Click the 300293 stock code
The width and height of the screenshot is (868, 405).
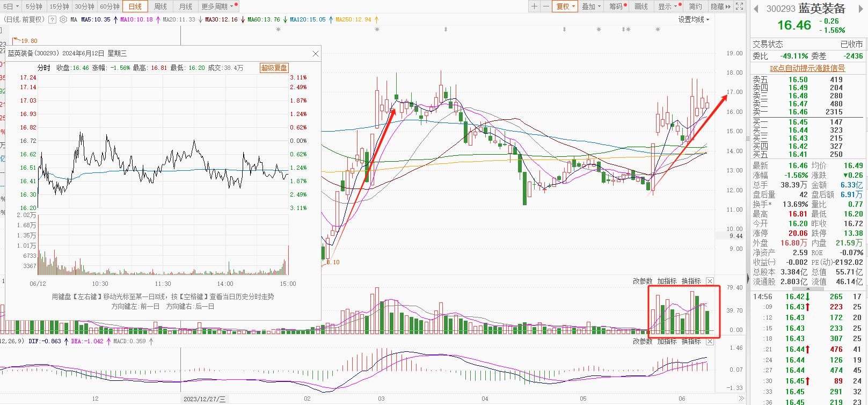(781, 9)
